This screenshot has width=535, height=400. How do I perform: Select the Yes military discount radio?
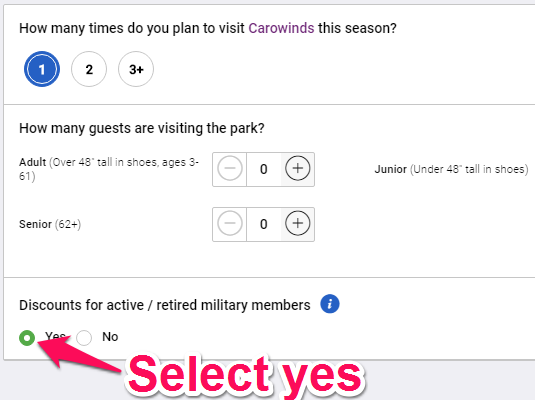(x=27, y=338)
